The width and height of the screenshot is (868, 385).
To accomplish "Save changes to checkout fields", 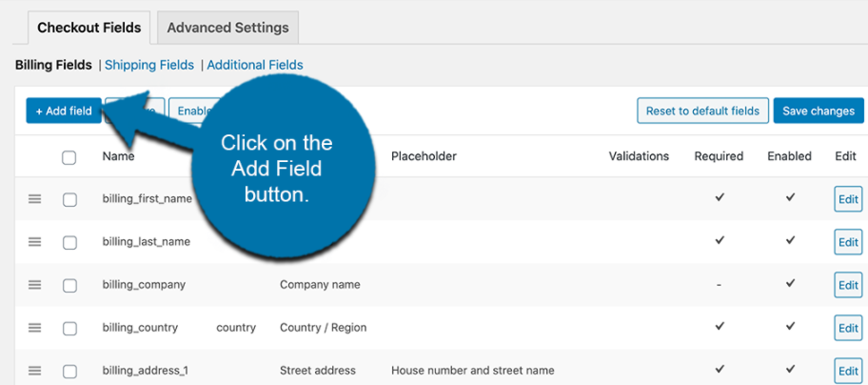I will (818, 111).
